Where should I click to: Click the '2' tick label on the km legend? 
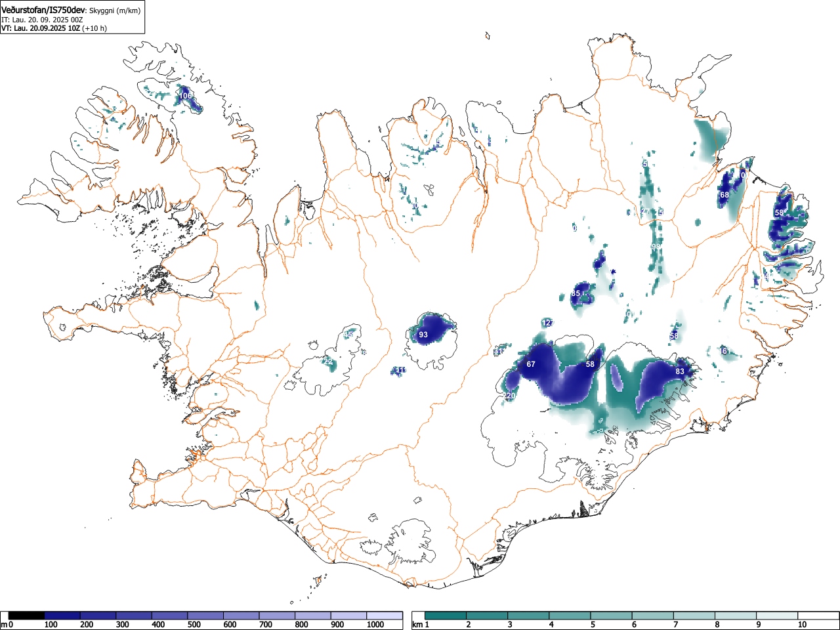pyautogui.click(x=469, y=625)
